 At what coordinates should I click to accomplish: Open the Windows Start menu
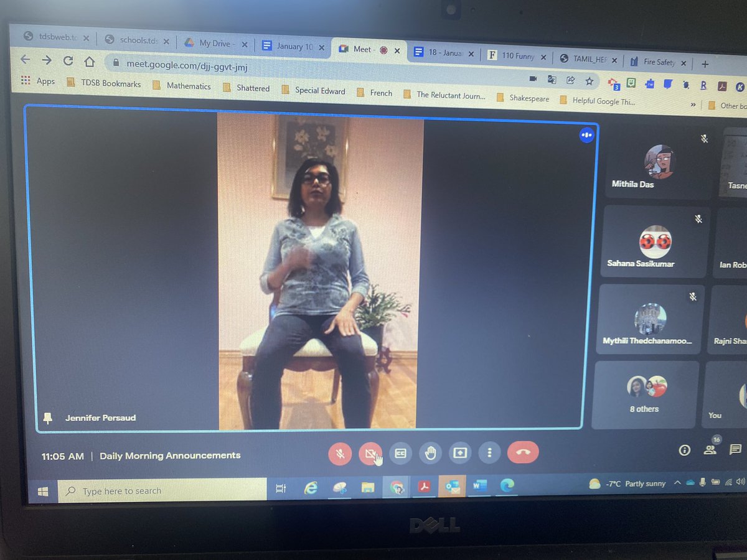pos(43,491)
